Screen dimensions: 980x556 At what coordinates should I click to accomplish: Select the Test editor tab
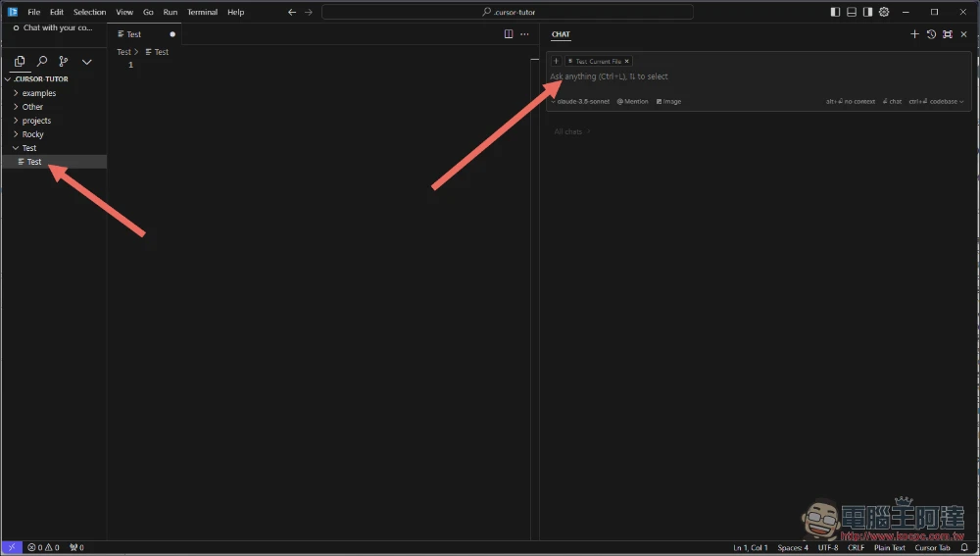point(144,34)
